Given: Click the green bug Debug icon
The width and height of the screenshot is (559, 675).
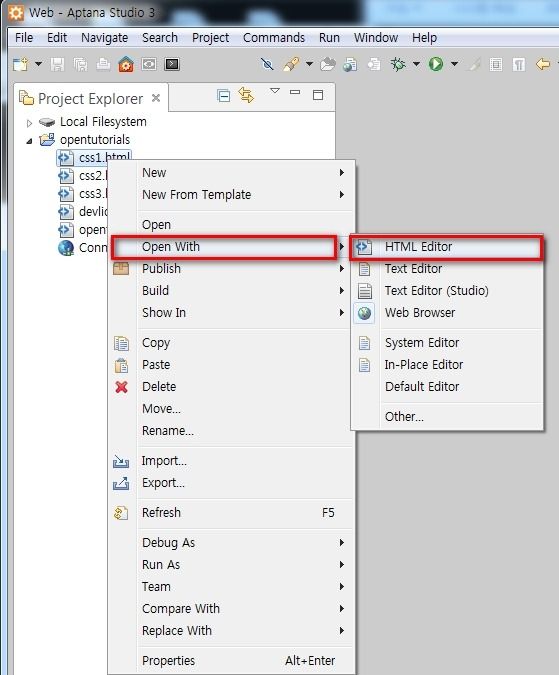Looking at the screenshot, I should [x=398, y=65].
